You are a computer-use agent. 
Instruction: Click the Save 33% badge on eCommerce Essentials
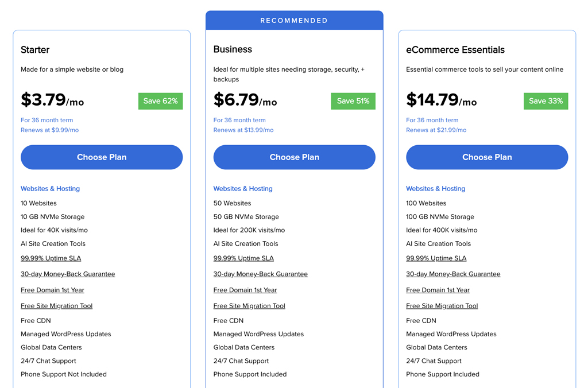546,101
